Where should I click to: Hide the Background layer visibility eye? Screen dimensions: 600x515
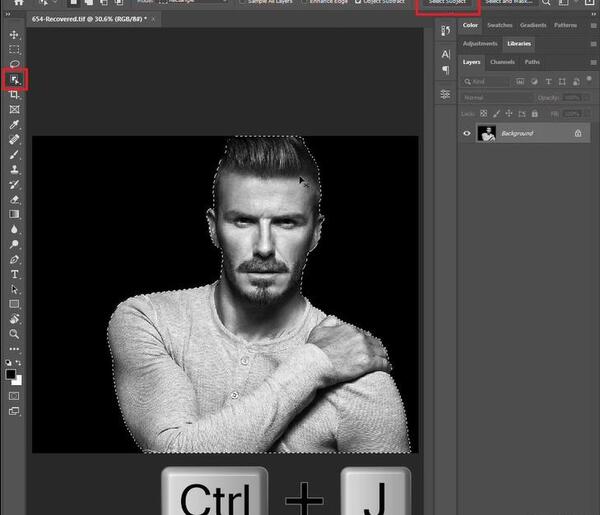[x=467, y=134]
